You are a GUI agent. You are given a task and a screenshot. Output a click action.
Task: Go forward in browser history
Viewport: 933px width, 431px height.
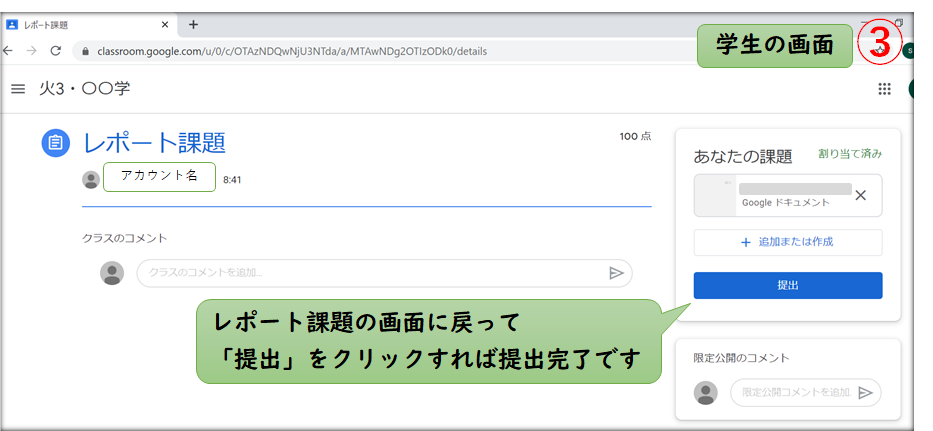(32, 51)
